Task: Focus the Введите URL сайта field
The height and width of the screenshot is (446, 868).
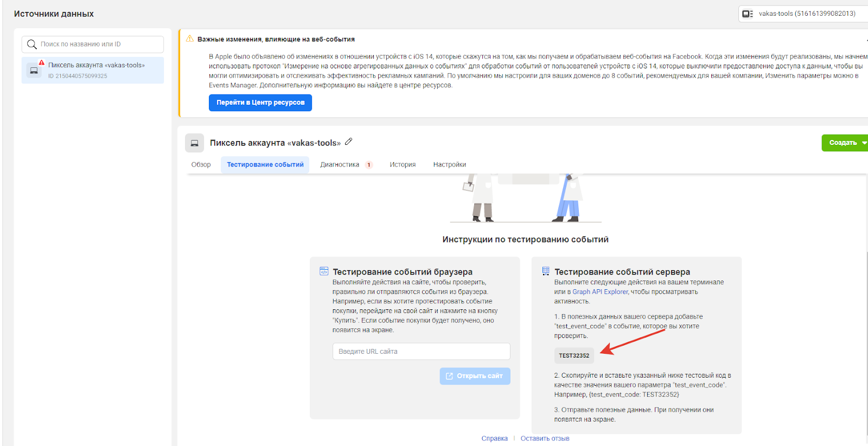Action: tap(421, 352)
